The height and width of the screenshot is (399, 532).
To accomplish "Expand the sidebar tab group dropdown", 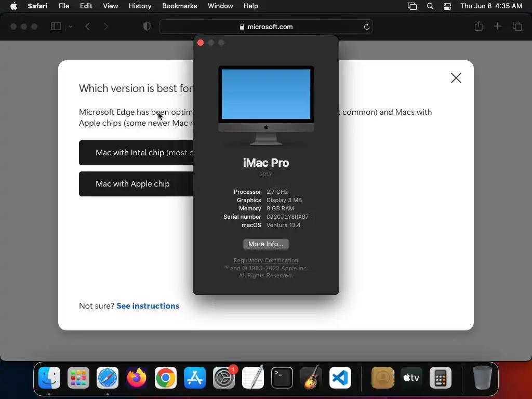I will tap(71, 26).
